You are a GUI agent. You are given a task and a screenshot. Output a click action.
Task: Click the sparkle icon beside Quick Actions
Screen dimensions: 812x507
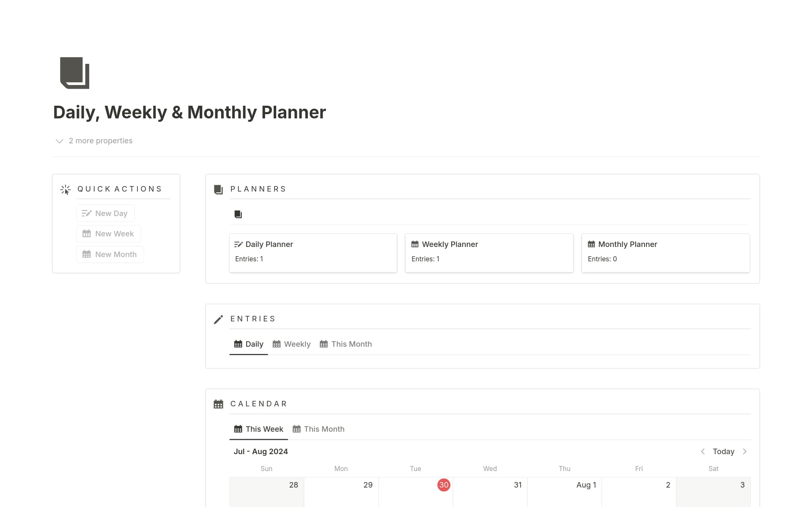[65, 189]
